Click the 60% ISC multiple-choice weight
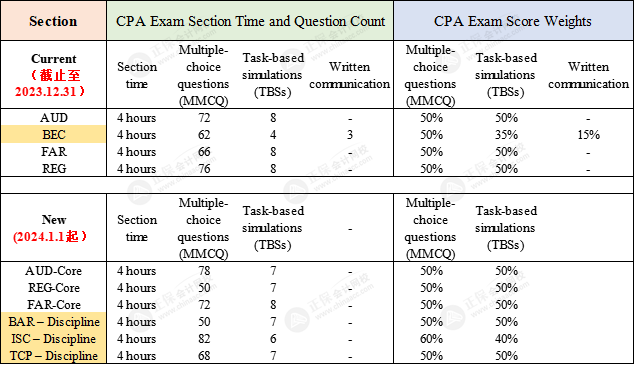The width and height of the screenshot is (634, 365). point(431,339)
